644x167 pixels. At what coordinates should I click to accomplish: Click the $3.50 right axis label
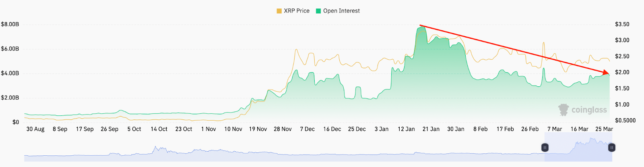[x=622, y=24]
